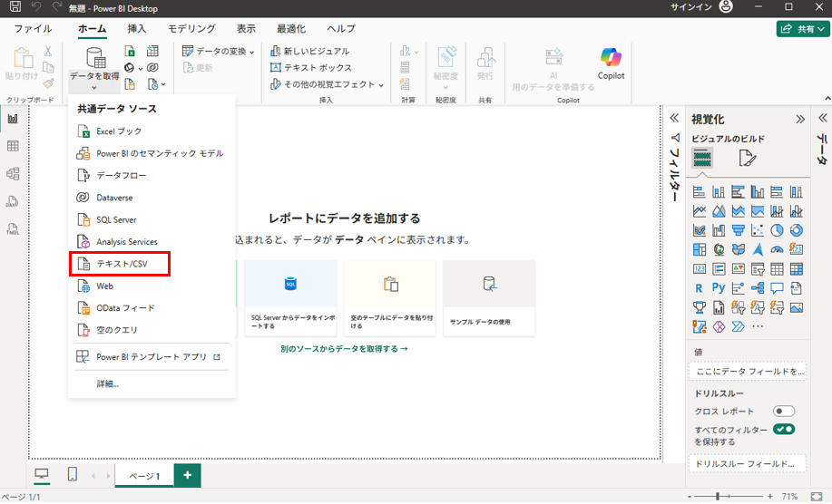Open DAX query view in left sidebar

[x=13, y=201]
